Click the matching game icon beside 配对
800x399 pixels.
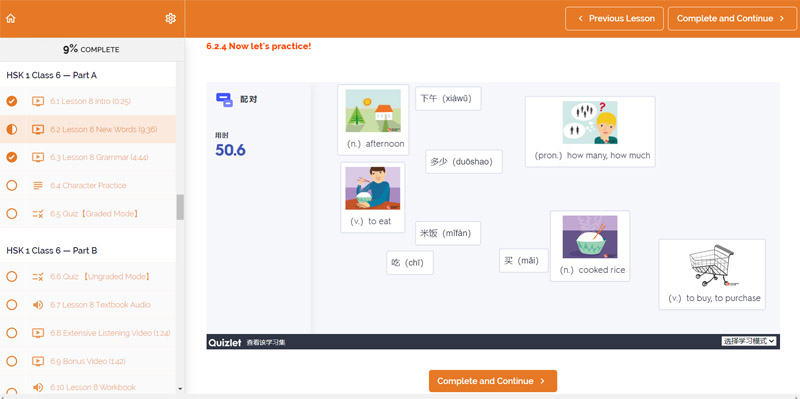click(x=224, y=99)
